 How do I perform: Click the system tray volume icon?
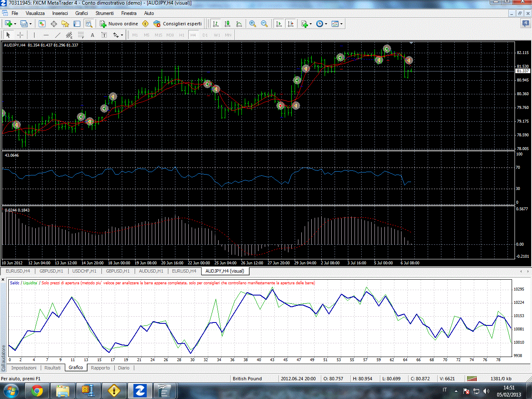coord(487,391)
